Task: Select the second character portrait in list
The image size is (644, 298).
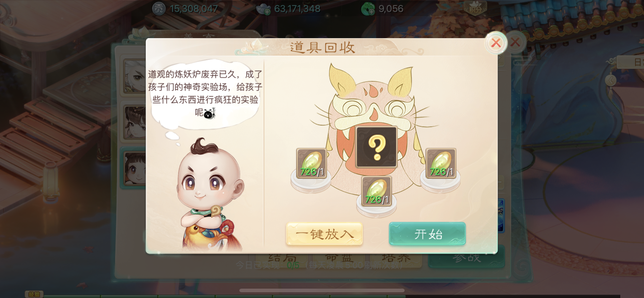Action: point(135,122)
